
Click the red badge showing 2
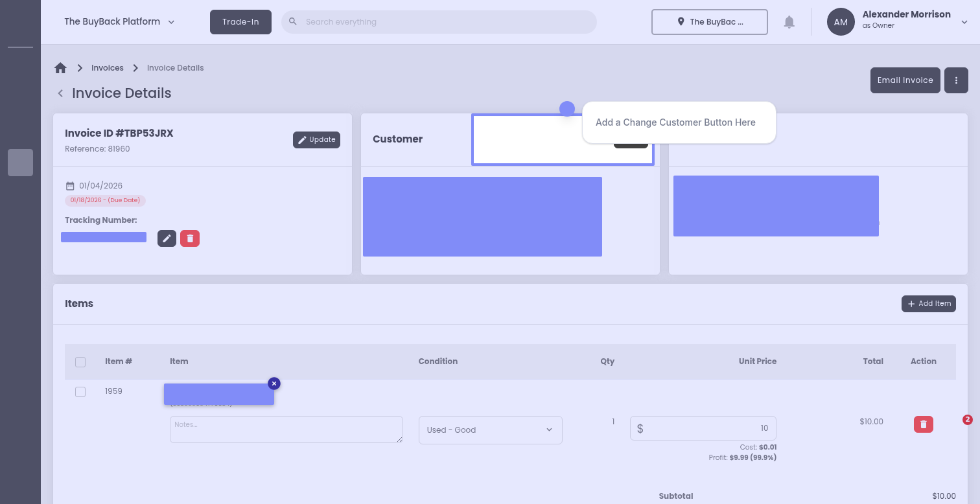967,420
